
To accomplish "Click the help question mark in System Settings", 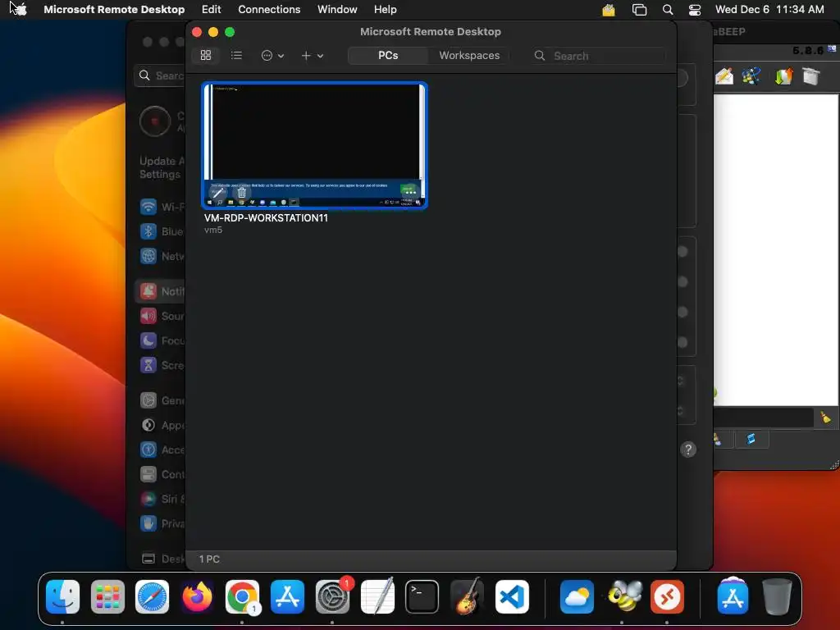I will coord(688,450).
